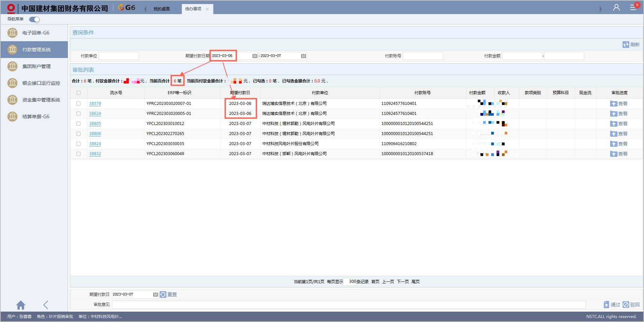Image resolution: width=644 pixels, height=322 pixels.
Task: View approval progress for row 38806
Action: (619, 134)
